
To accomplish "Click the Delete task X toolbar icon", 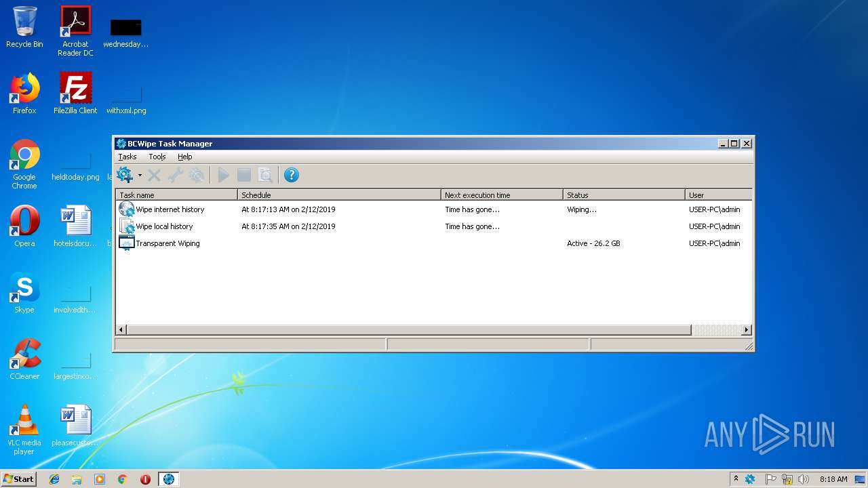I will point(154,176).
